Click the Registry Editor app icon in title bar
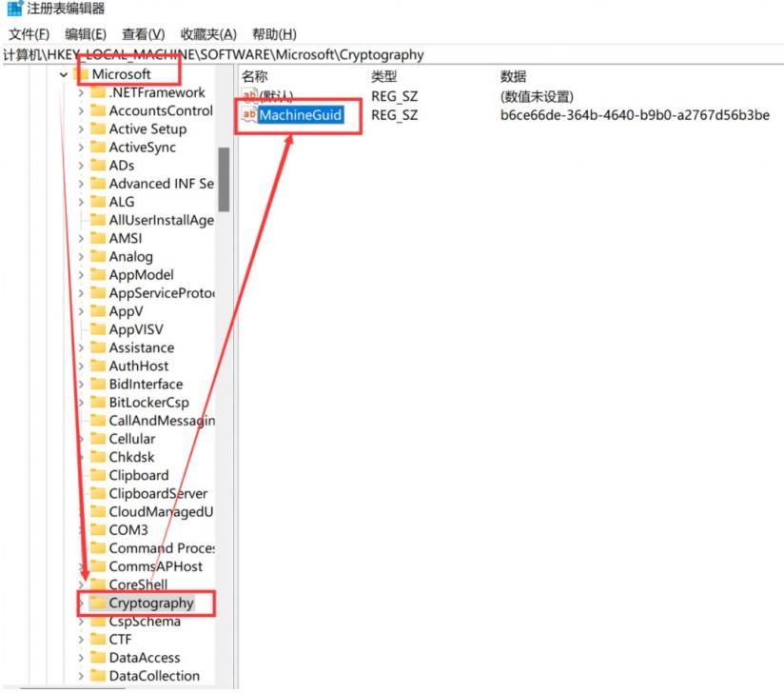 coord(13,10)
